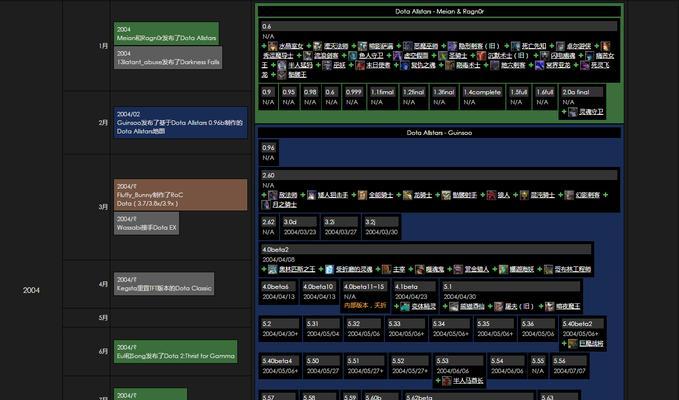This screenshot has height=400, width=679.
Task: Click the 受折磨的灵魂 hero portrait icon
Action: 330,269
